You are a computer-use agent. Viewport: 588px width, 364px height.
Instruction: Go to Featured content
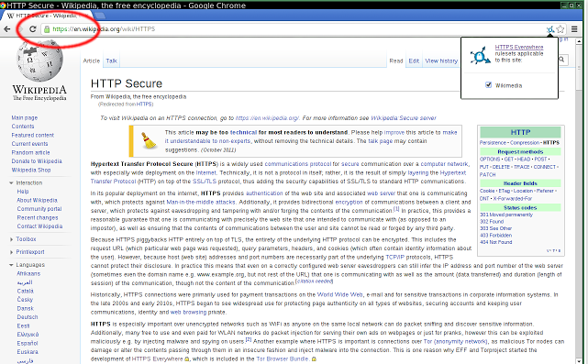tap(33, 135)
